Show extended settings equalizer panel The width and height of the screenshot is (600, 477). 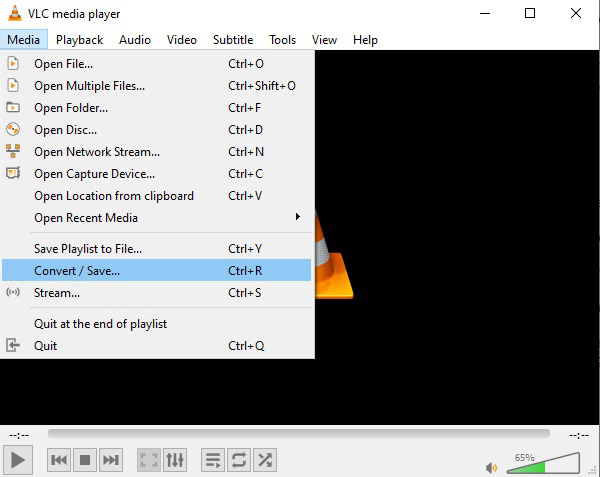click(x=175, y=460)
